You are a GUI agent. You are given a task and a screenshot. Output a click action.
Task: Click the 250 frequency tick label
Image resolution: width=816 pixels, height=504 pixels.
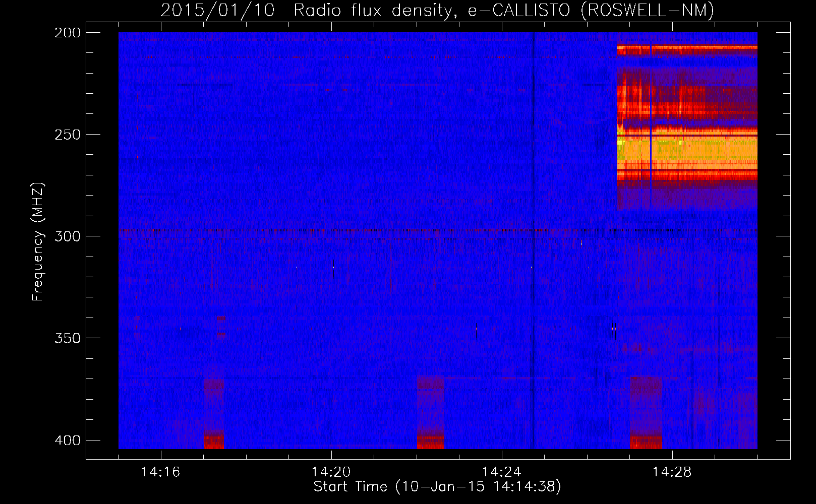click(68, 135)
